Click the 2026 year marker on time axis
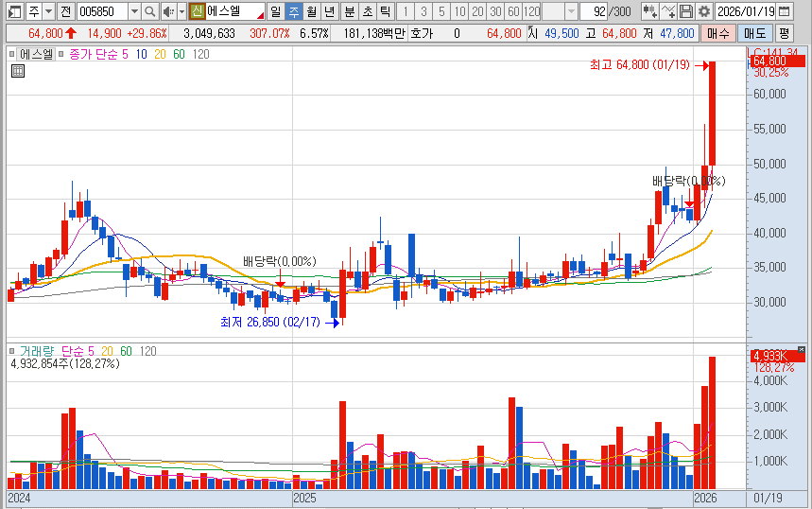The image size is (812, 509). coord(705,498)
